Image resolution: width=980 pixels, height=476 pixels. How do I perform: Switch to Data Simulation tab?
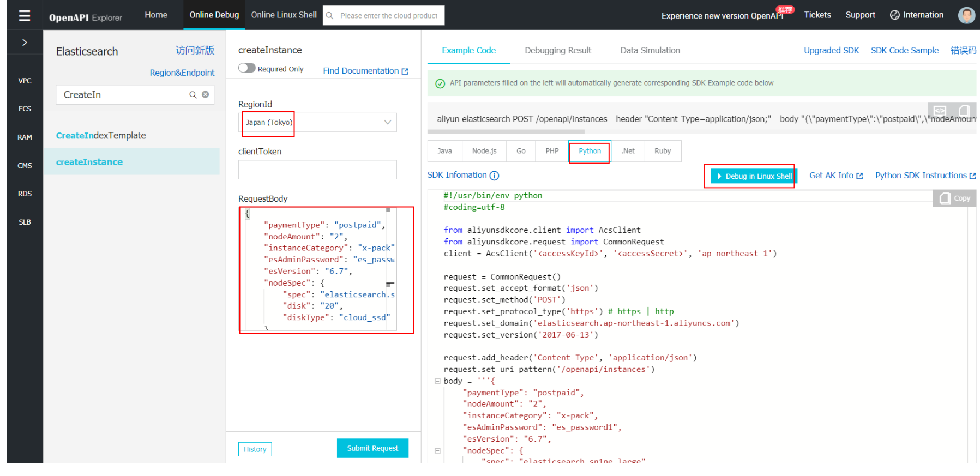tap(650, 51)
